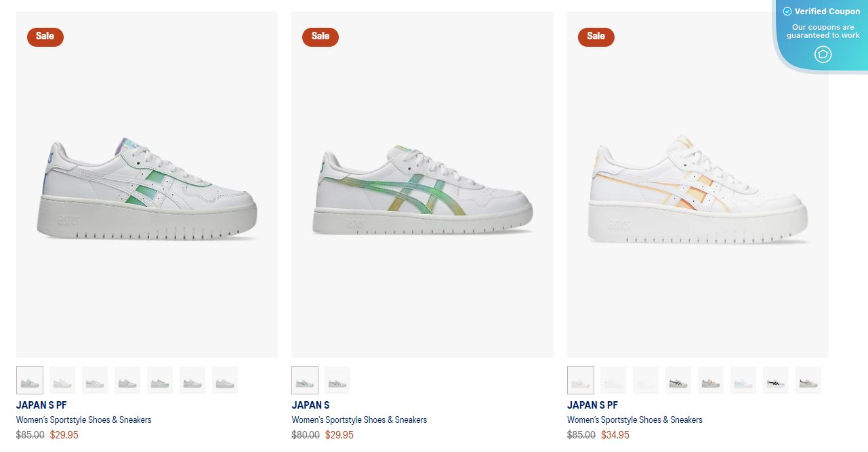The width and height of the screenshot is (868, 452).
Task: Open the middle JAPAN S sneaker image
Action: (422, 184)
